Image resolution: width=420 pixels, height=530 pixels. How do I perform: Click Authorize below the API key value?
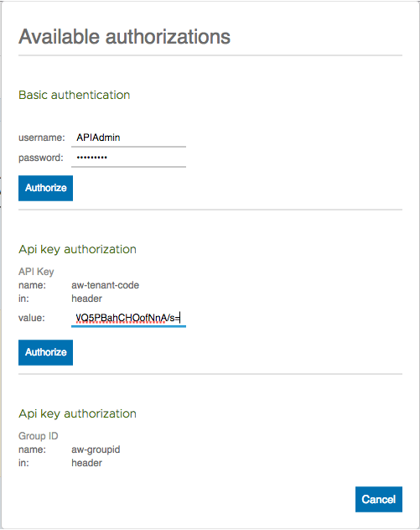(45, 352)
